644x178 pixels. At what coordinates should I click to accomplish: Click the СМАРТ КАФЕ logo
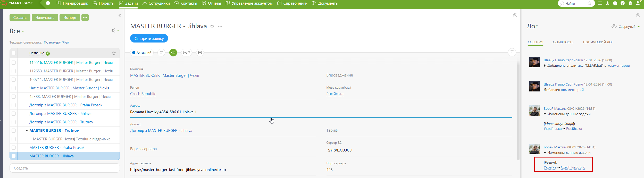pyautogui.click(x=17, y=3)
